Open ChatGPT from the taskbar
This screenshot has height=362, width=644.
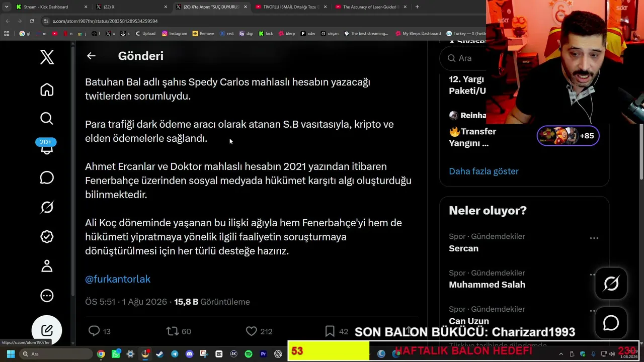pyautogui.click(x=278, y=354)
